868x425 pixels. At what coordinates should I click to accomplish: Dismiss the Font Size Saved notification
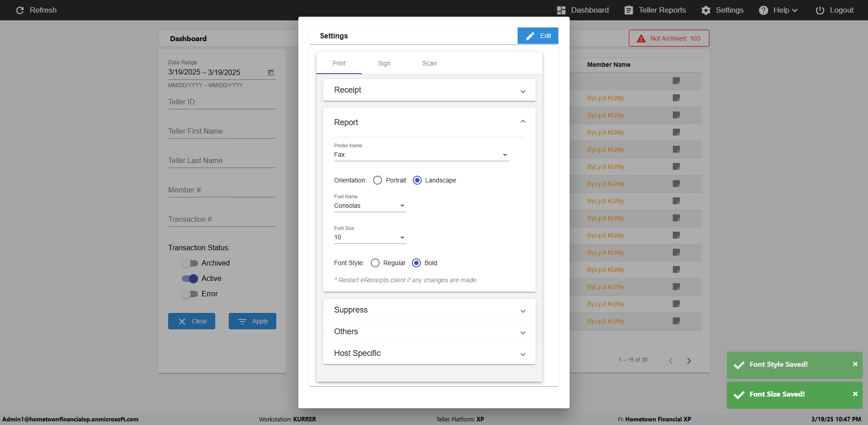855,394
